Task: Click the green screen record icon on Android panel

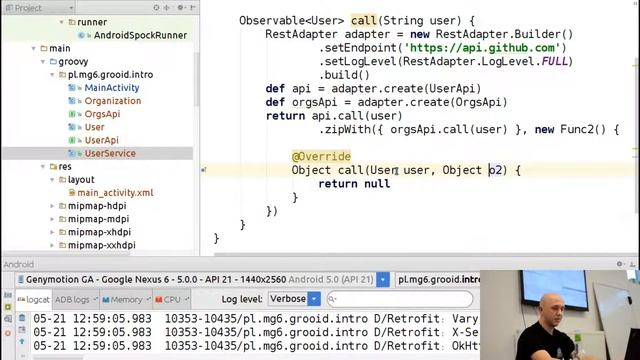Action: [x=8, y=307]
